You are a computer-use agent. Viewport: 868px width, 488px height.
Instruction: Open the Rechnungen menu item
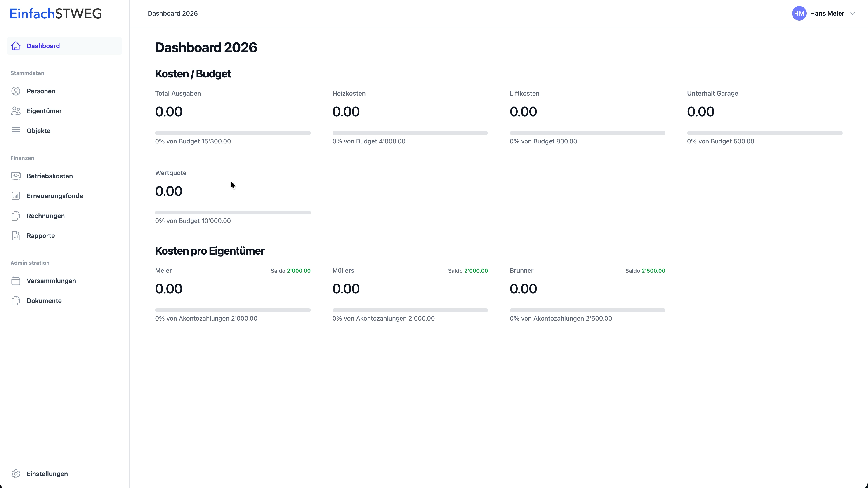coord(45,216)
